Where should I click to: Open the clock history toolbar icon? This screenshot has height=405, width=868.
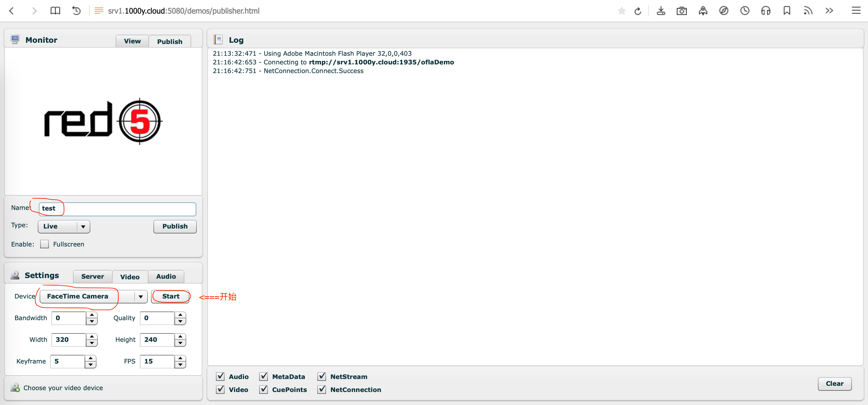(x=745, y=11)
